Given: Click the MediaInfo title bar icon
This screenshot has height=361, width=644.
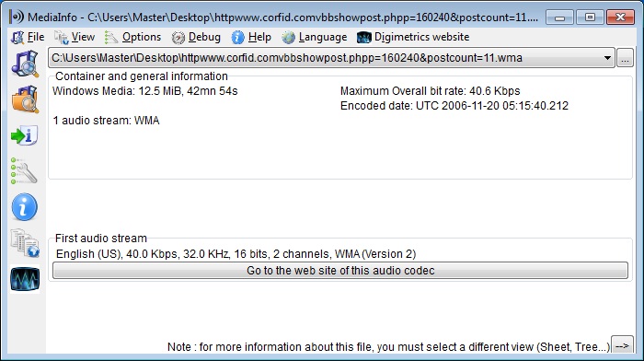Looking at the screenshot, I should (x=17, y=17).
